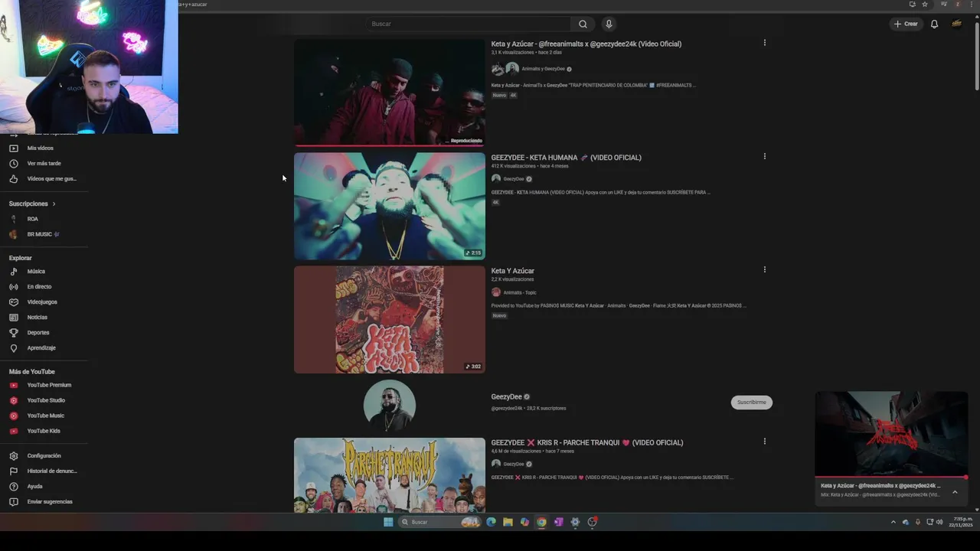This screenshot has height=551, width=980.
Task: Open the Windows Start menu
Action: (388, 522)
